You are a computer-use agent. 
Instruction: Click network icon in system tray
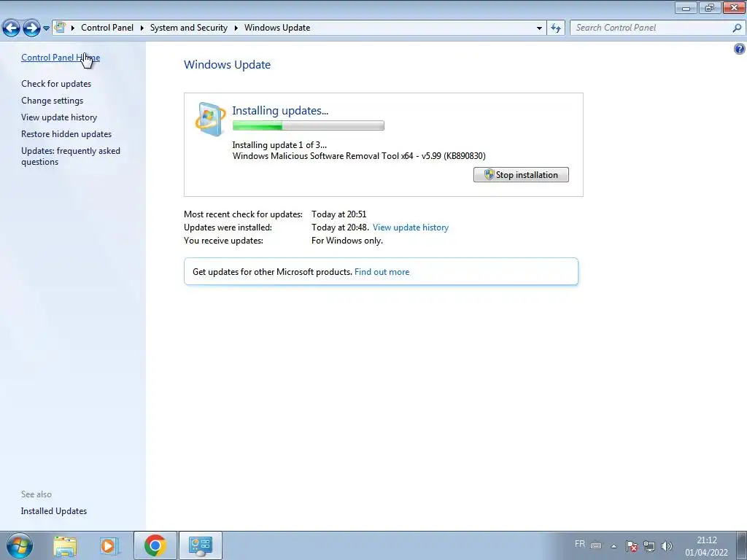(649, 546)
